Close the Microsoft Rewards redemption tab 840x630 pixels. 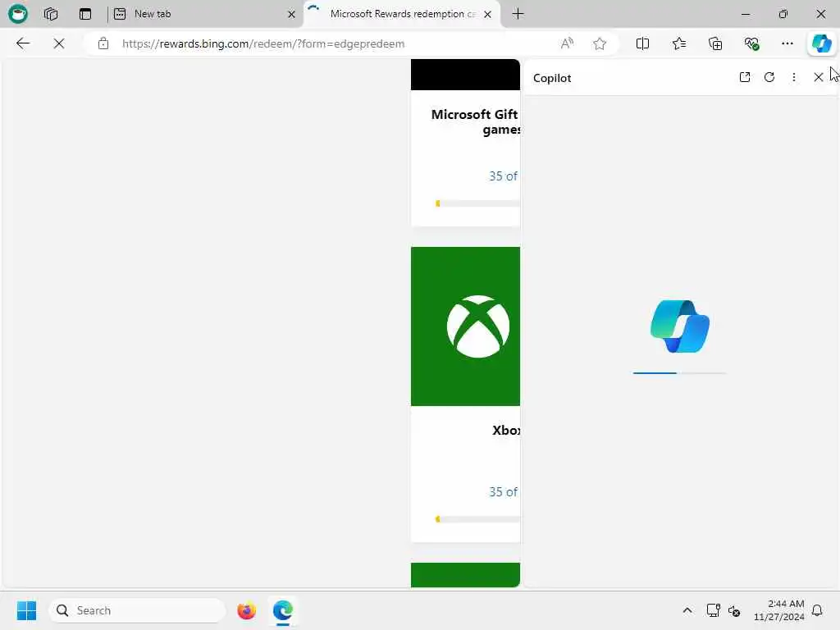[487, 15]
